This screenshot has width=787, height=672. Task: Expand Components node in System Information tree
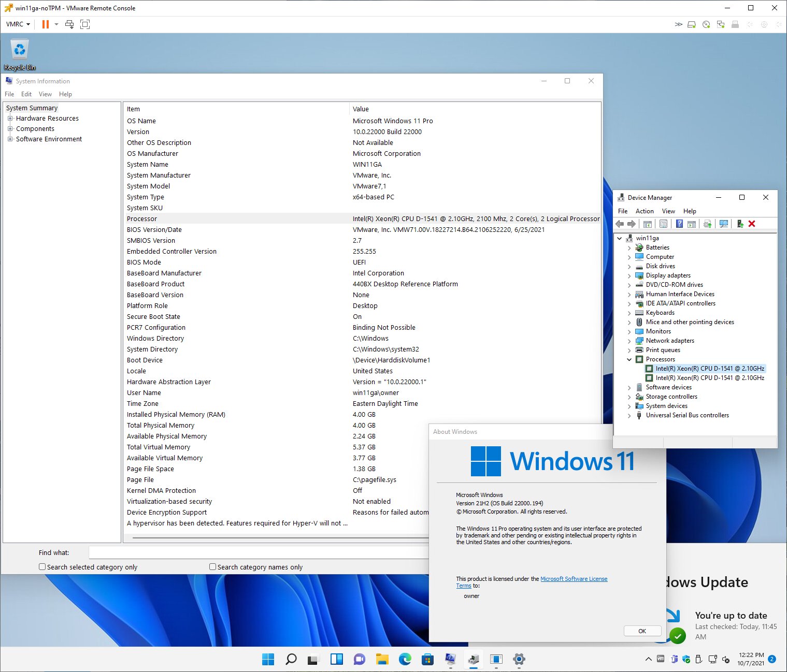click(x=10, y=129)
